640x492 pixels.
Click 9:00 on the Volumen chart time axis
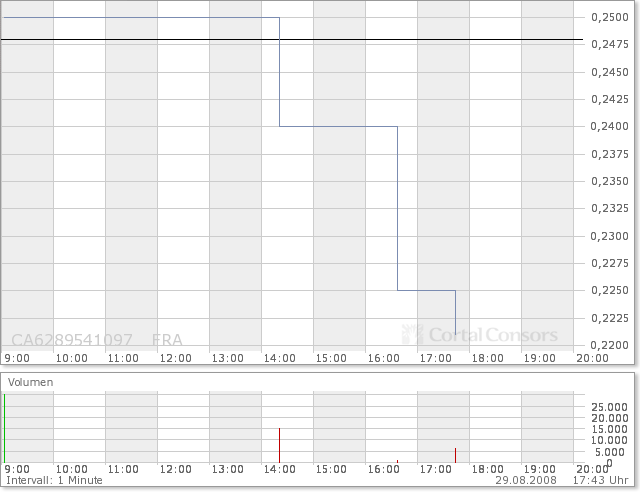[17, 470]
